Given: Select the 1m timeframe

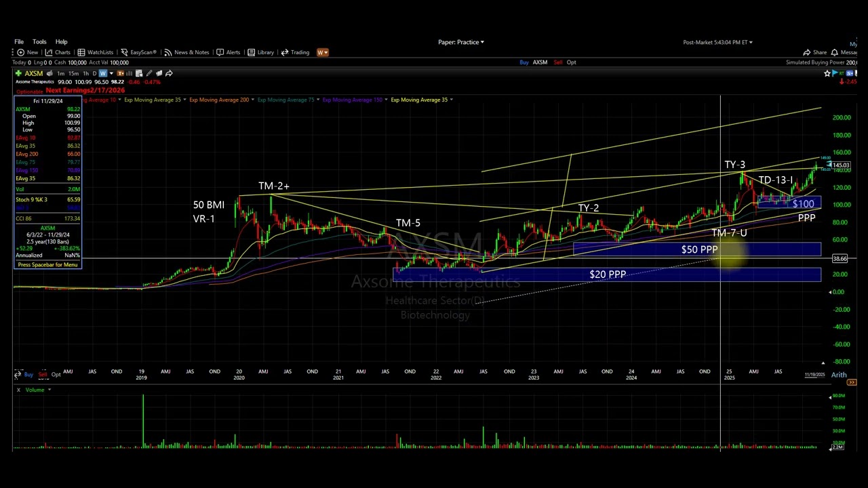Looking at the screenshot, I should coord(61,73).
